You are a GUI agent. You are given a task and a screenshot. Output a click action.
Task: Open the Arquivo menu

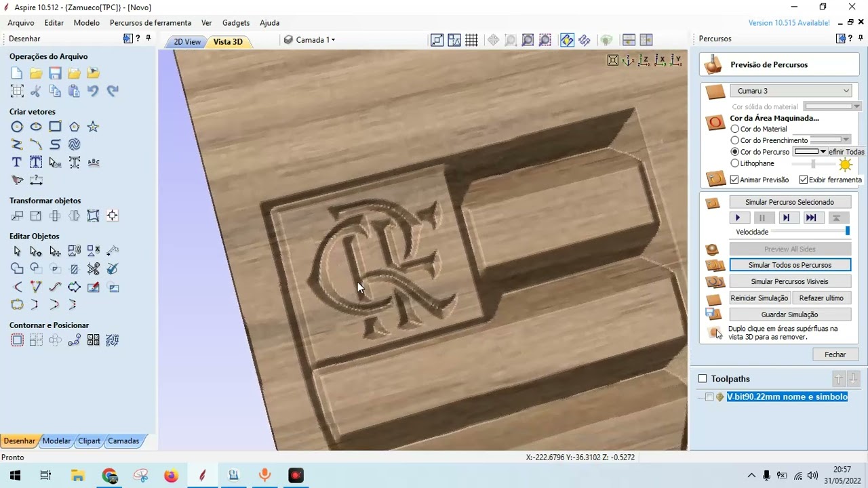pos(21,22)
